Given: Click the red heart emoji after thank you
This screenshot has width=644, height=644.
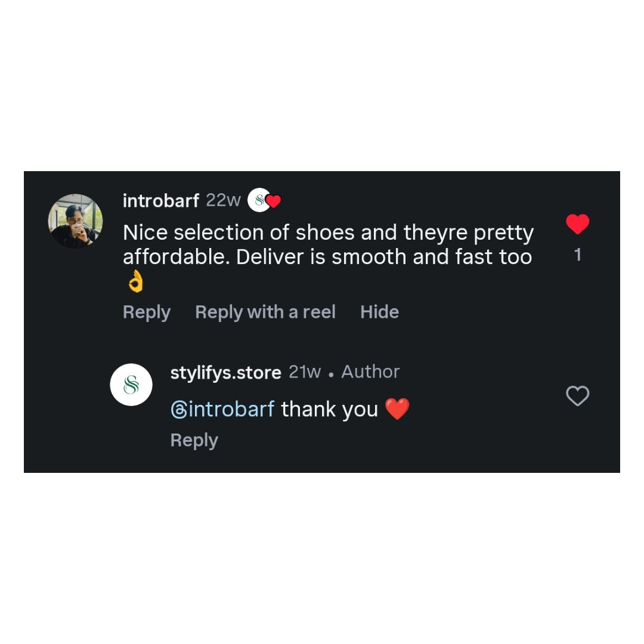Looking at the screenshot, I should tap(397, 410).
